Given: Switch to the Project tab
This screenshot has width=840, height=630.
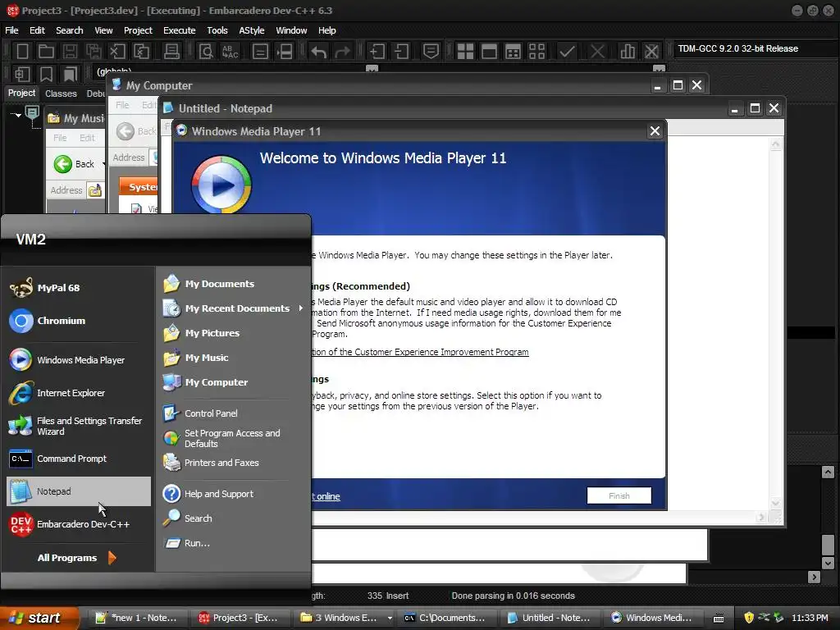Looking at the screenshot, I should point(21,93).
